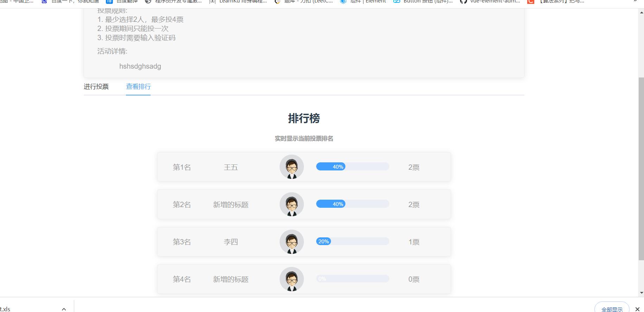Click the 0% progress bar in 第4名 row

pos(352,279)
